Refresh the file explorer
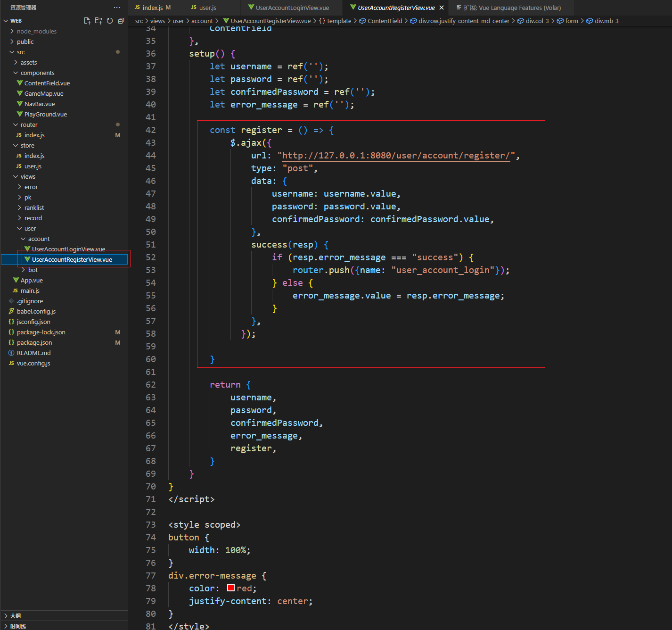 110,21
